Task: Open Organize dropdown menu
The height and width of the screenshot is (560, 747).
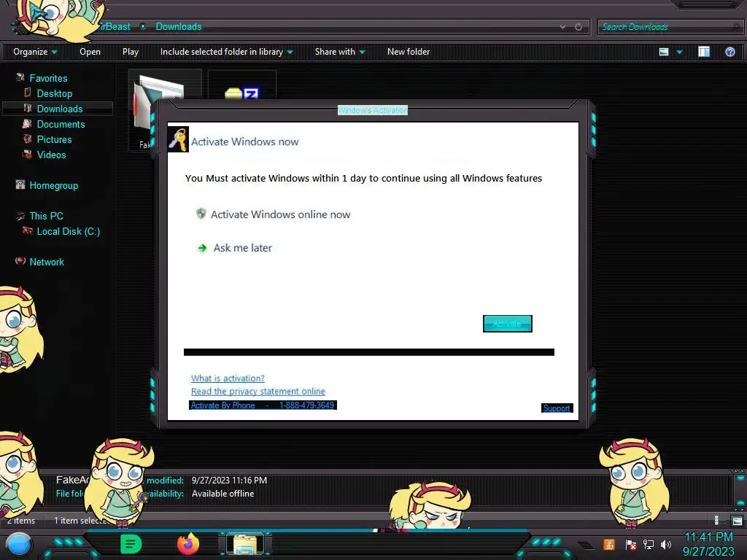Action: coord(35,52)
